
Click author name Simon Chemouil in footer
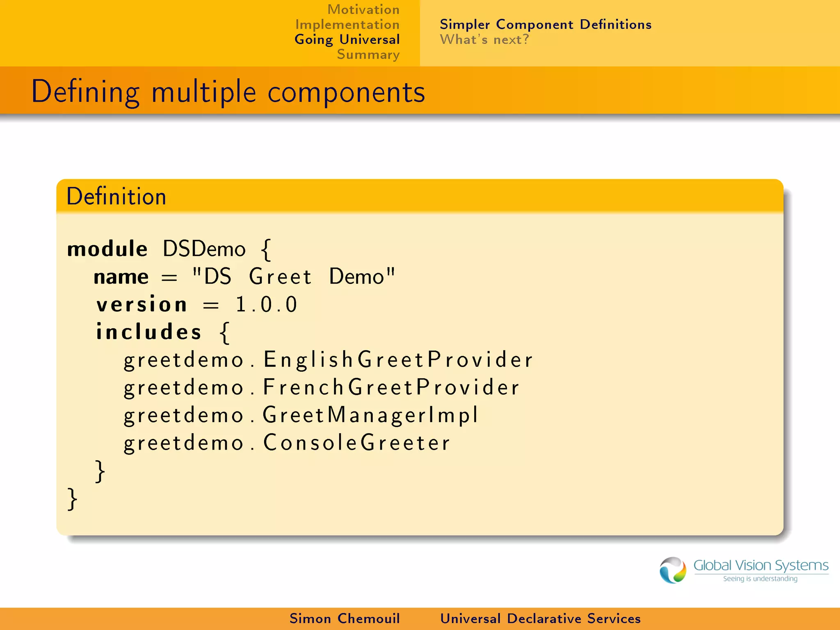click(345, 619)
